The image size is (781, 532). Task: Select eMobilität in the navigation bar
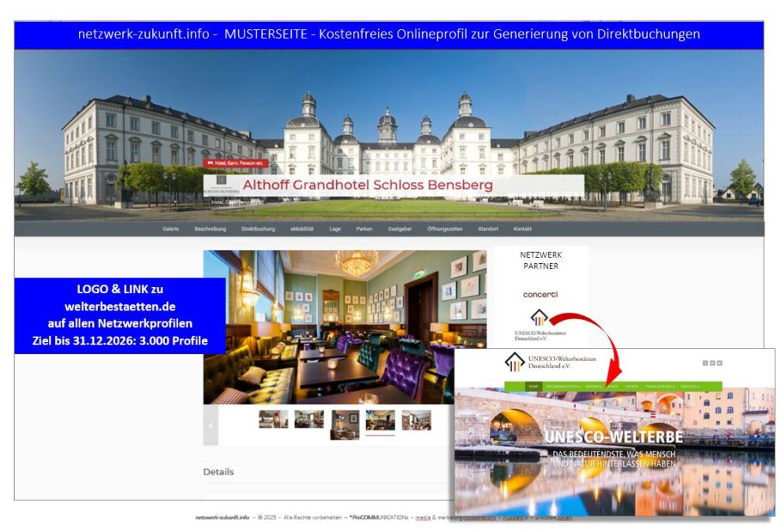[x=302, y=229]
